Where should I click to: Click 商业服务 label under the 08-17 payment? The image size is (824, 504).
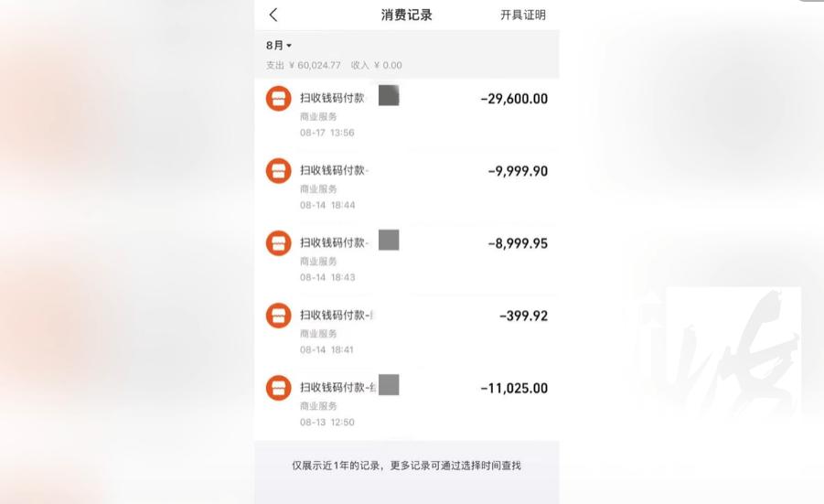pos(318,116)
